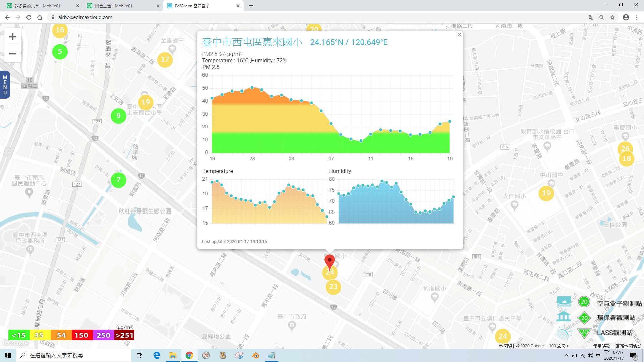The width and height of the screenshot is (644, 362).
Task: Launch Microsoft Edge from taskbar
Action: [x=157, y=355]
